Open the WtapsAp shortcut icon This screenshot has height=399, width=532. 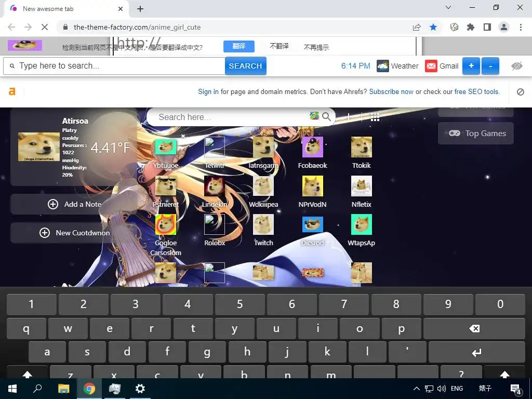point(362,224)
